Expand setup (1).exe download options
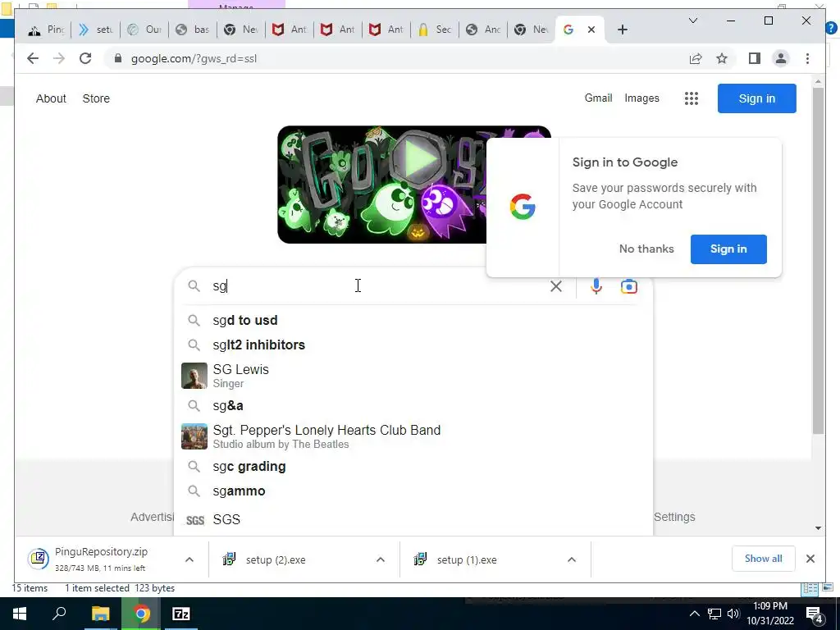 click(572, 559)
